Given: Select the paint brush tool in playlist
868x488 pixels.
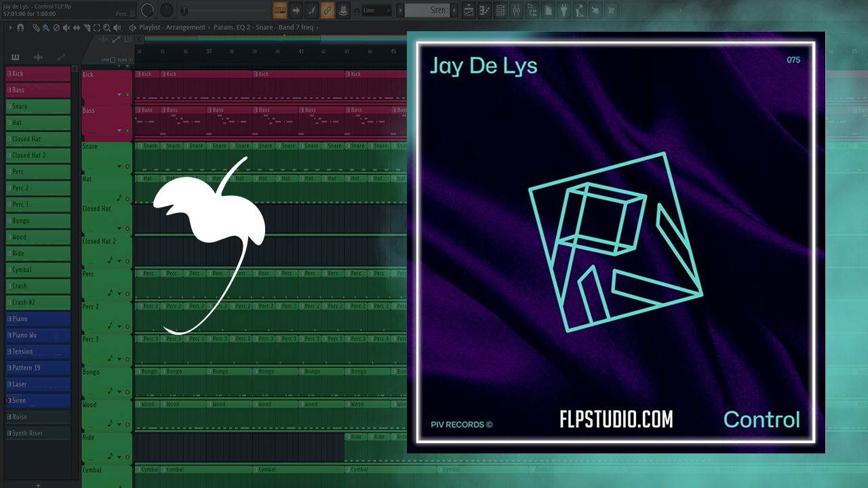Looking at the screenshot, I should pyautogui.click(x=46, y=28).
